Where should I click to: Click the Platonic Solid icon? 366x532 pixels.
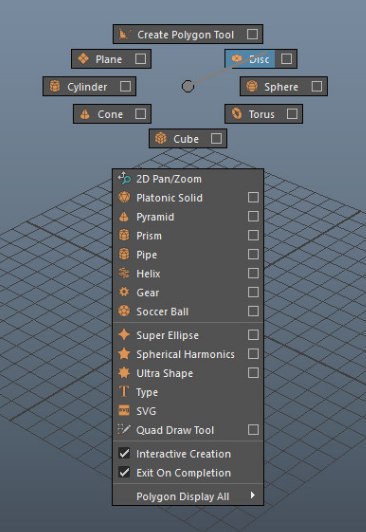pos(124,197)
